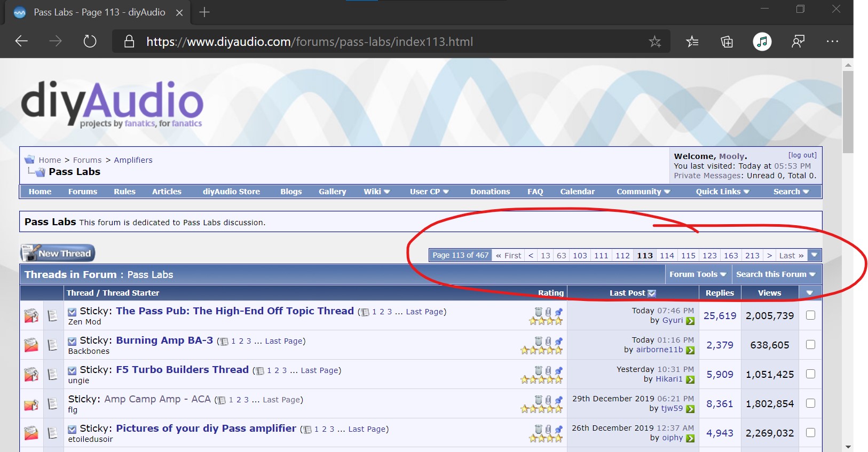Go to page 114

coord(667,256)
